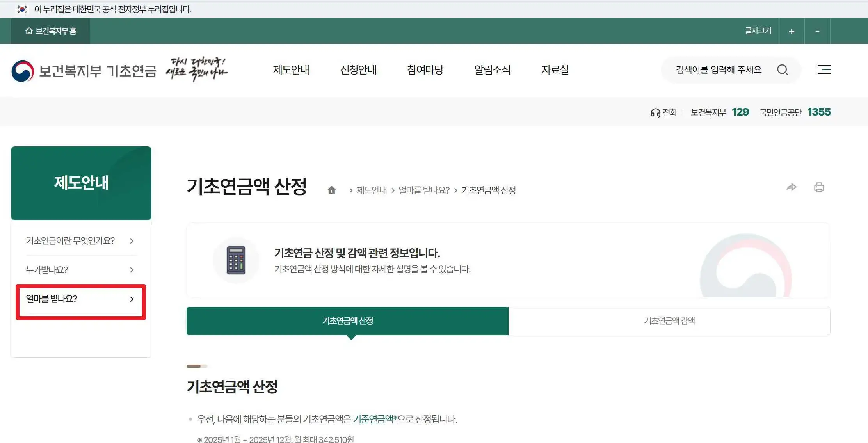Viewport: 868px width, 443px height.
Task: Expand 누가받나요? sidebar item
Action: tap(81, 270)
